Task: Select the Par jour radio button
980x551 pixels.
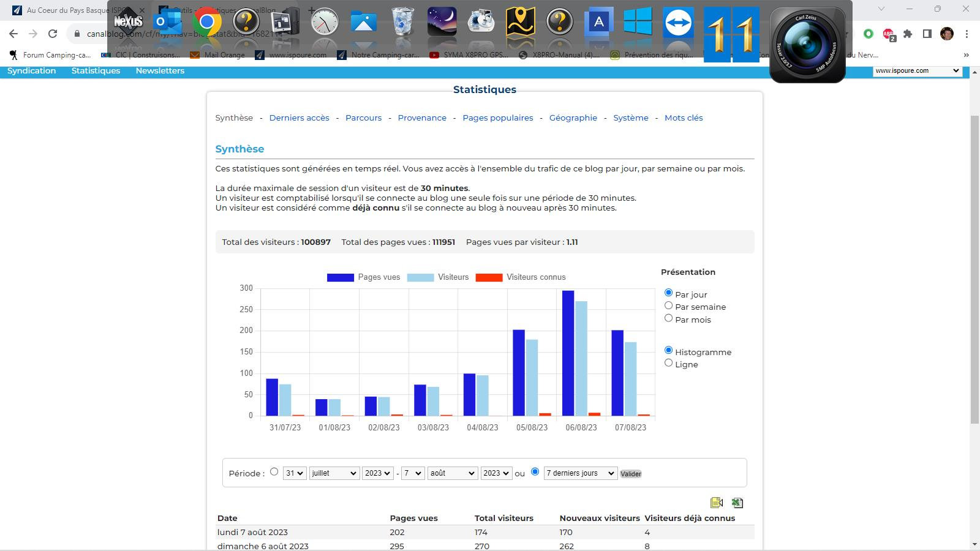Action: (x=668, y=293)
